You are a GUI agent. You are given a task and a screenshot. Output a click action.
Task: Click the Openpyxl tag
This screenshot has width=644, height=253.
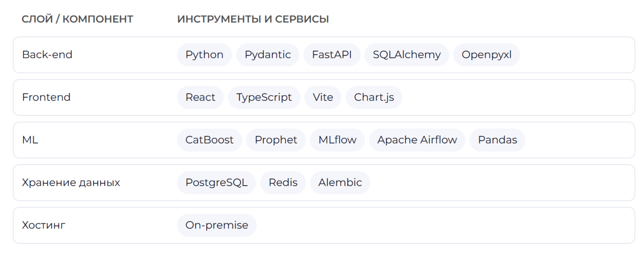pos(486,55)
